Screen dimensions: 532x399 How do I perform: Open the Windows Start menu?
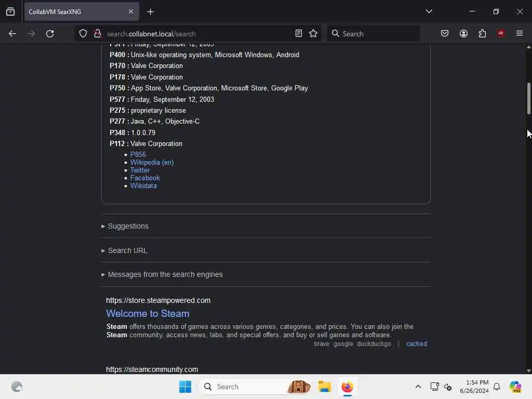point(185,387)
